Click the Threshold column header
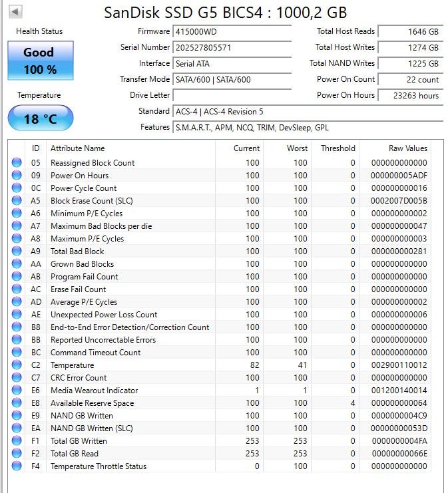 tap(335, 148)
